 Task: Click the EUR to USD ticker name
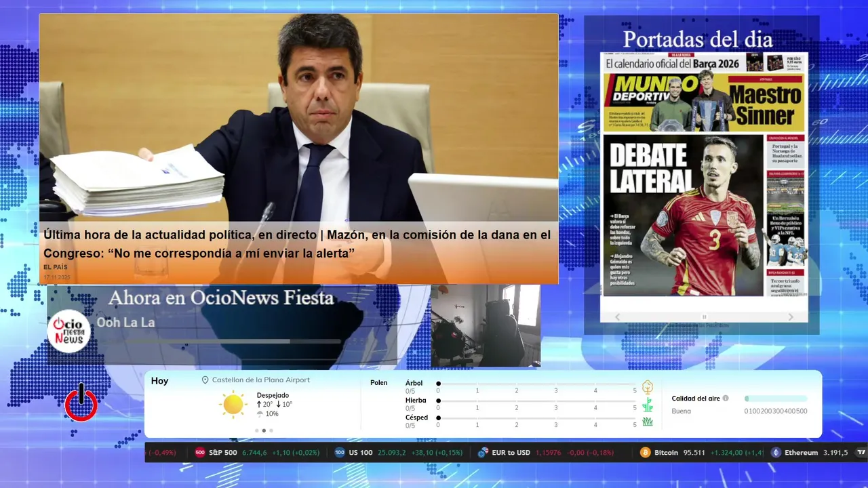[511, 453]
